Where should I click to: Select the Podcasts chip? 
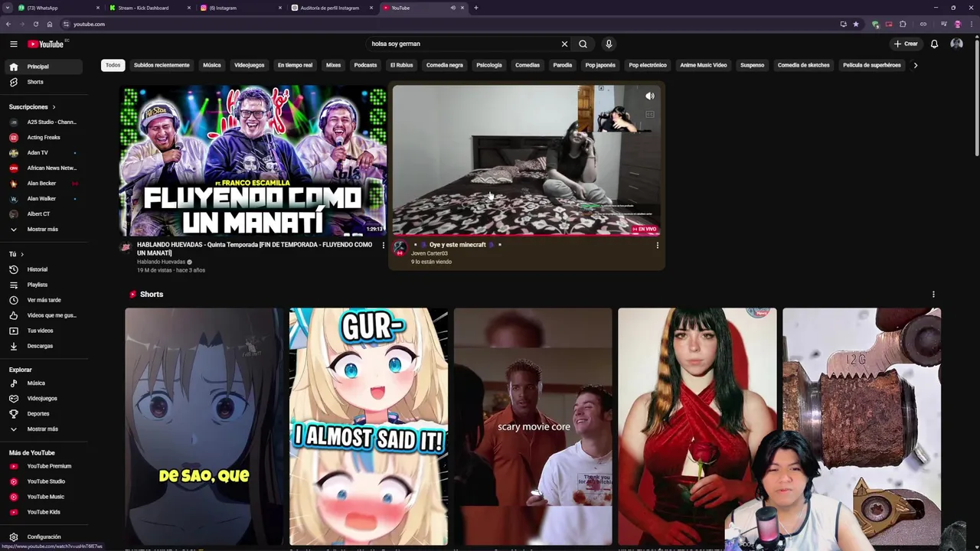click(x=365, y=65)
